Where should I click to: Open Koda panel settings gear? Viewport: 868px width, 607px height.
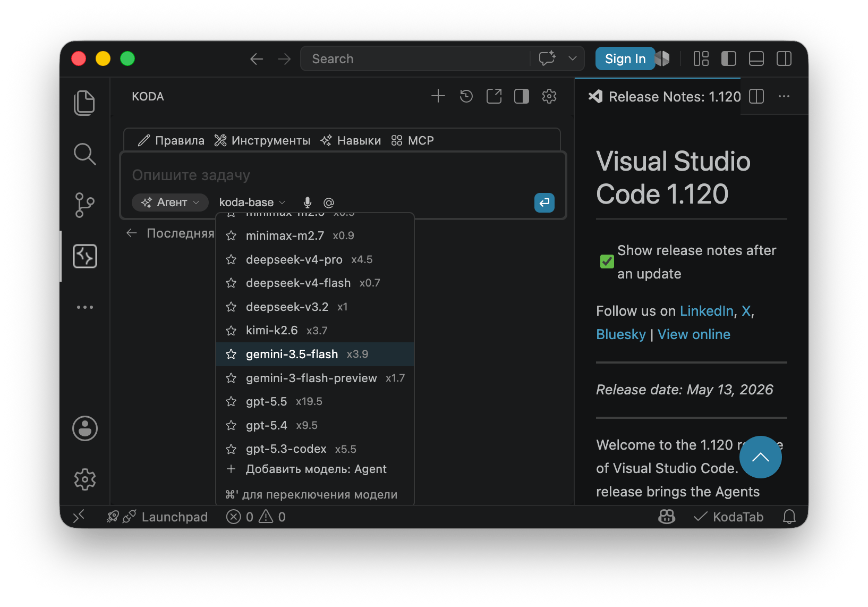pos(549,96)
